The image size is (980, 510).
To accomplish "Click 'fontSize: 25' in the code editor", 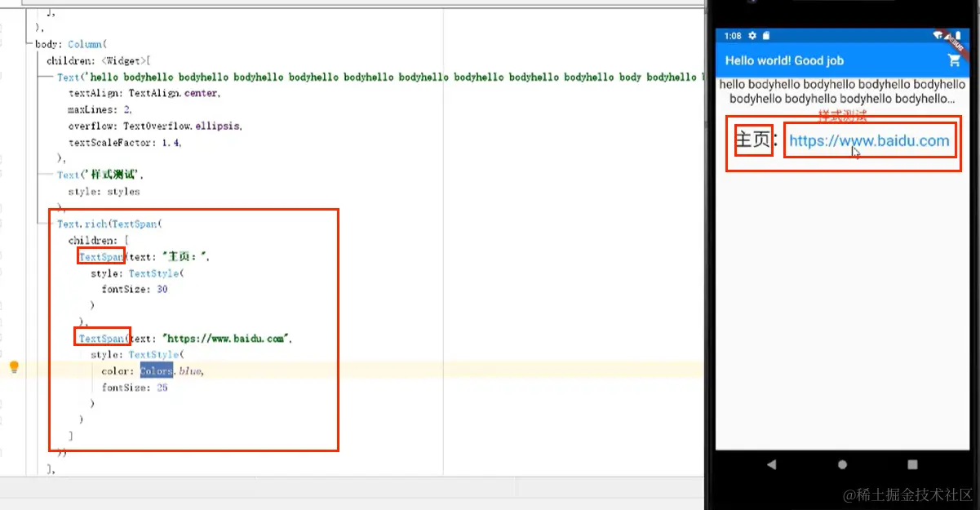I will coord(135,388).
